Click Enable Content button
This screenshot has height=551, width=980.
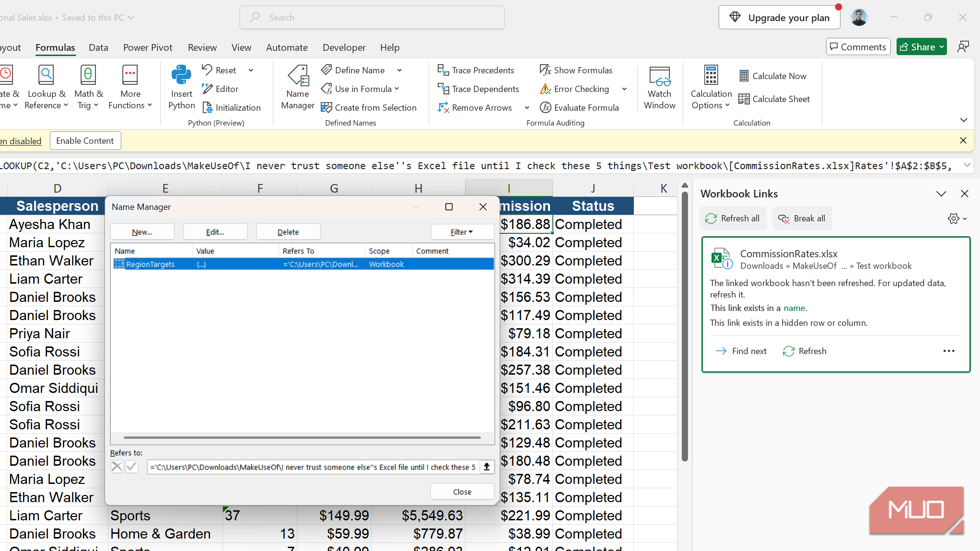tap(85, 141)
